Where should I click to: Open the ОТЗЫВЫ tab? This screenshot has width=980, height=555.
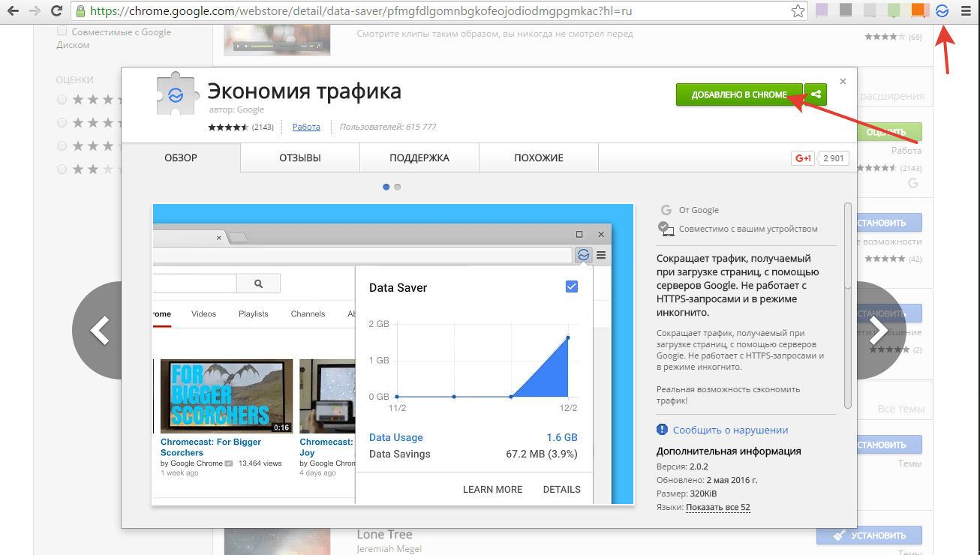[x=300, y=157]
